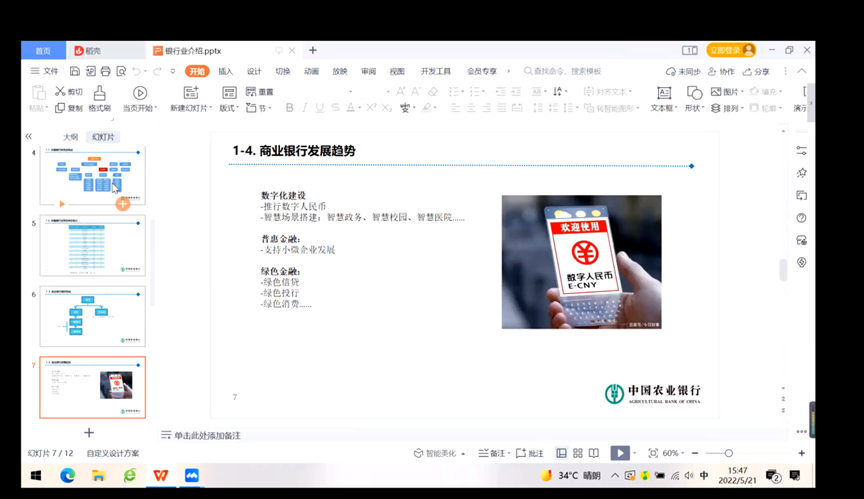Click the 立即登录 login button
This screenshot has width=864, height=499.
tap(731, 50)
